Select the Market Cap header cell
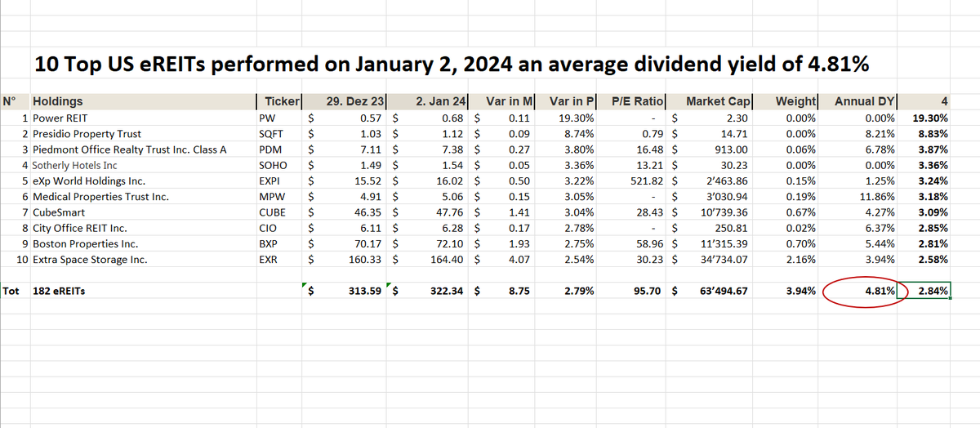 (710, 102)
